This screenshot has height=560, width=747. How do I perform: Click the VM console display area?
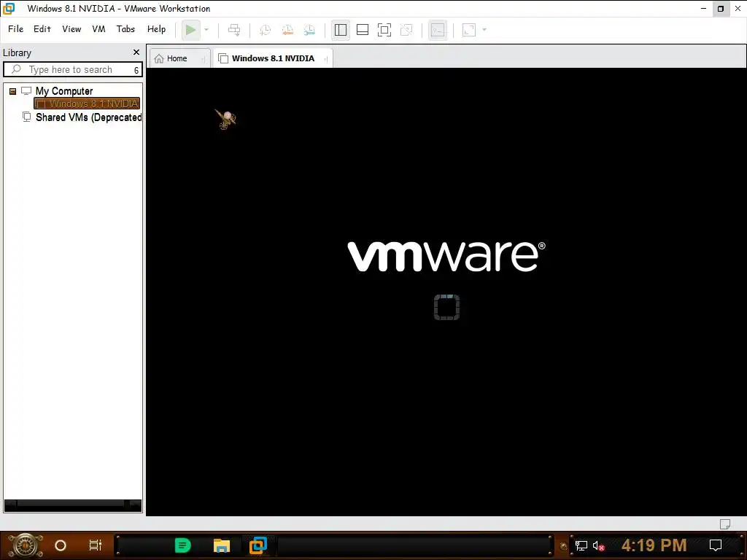(x=446, y=292)
